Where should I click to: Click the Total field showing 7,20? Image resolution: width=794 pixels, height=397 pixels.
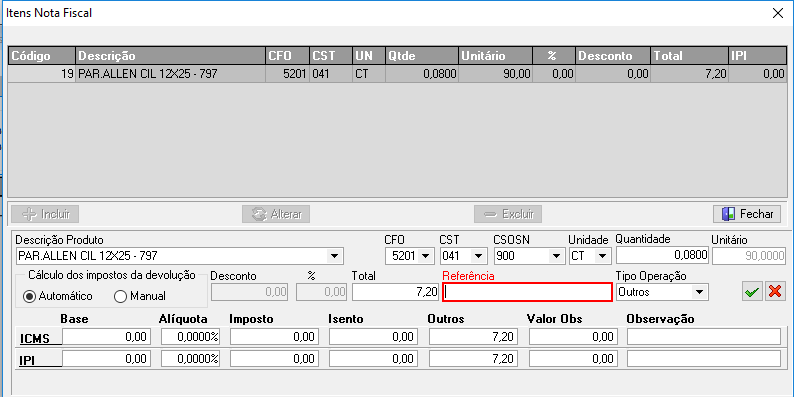point(395,292)
